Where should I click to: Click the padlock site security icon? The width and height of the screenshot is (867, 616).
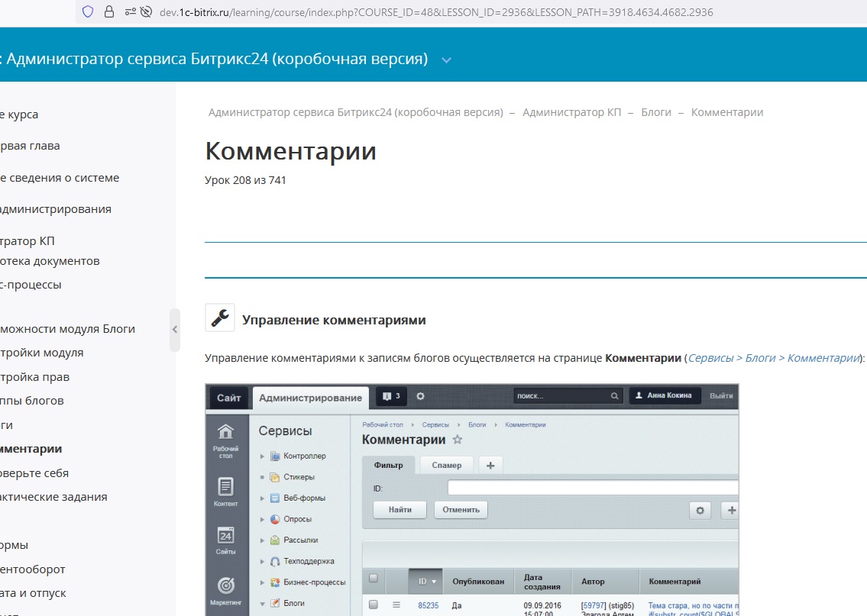point(109,11)
